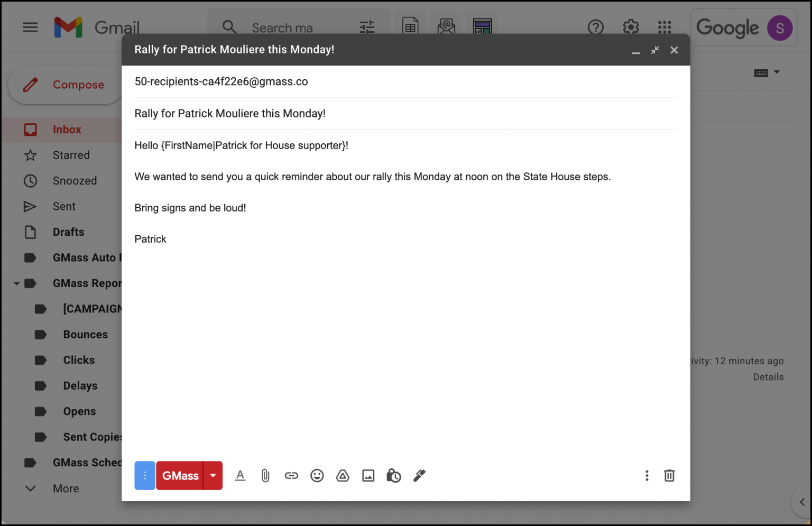Toggle the text formatting options bar
Screen dimensions: 812x526
[241, 475]
